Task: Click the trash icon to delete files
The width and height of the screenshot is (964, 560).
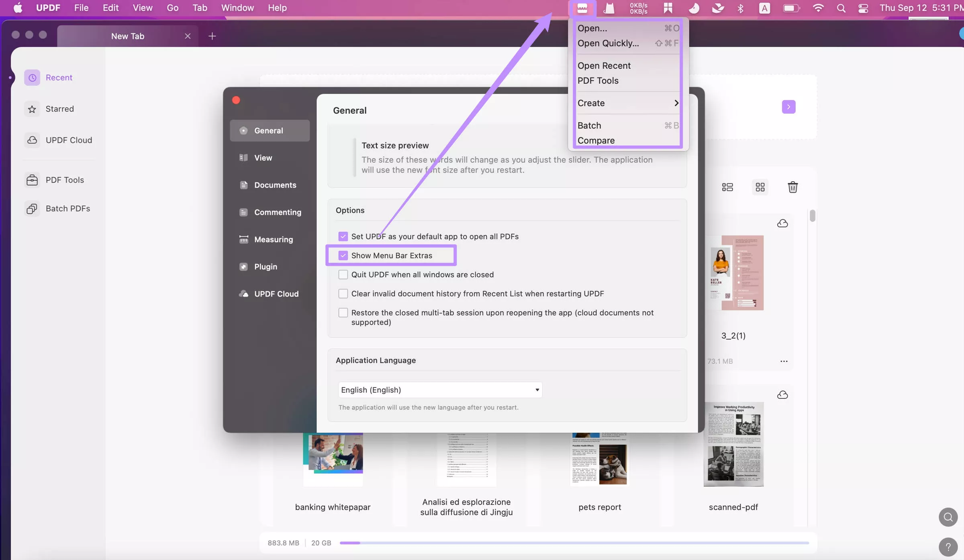Action: 792,187
